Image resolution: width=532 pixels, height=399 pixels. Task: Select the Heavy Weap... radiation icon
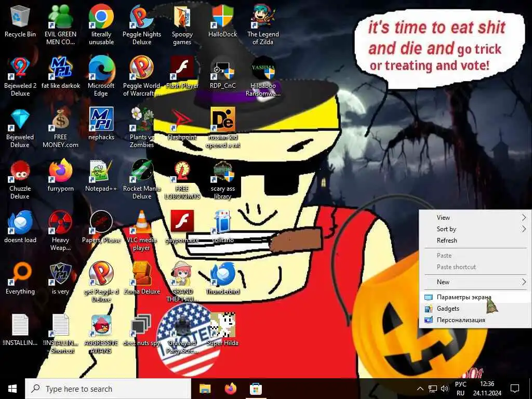coord(60,223)
